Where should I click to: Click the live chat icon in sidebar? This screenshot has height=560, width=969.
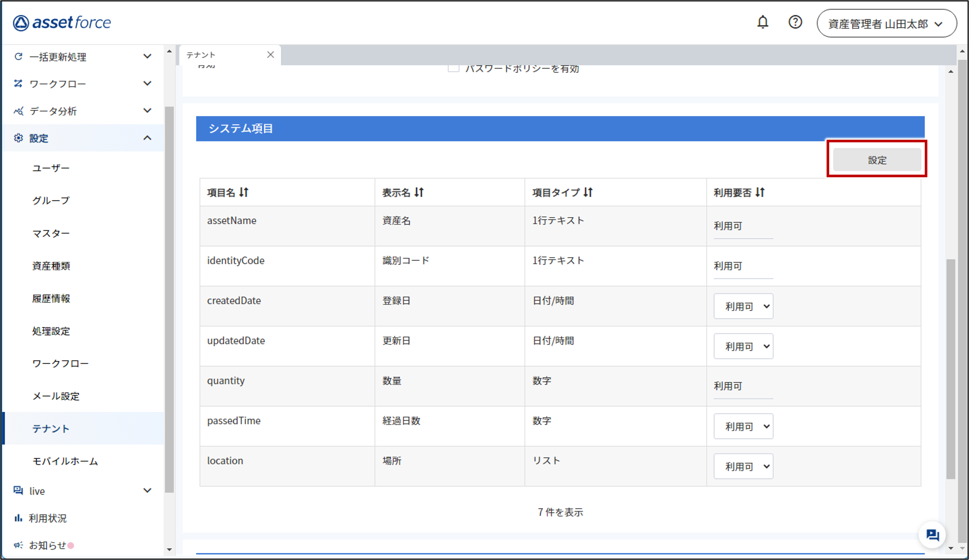pos(18,491)
